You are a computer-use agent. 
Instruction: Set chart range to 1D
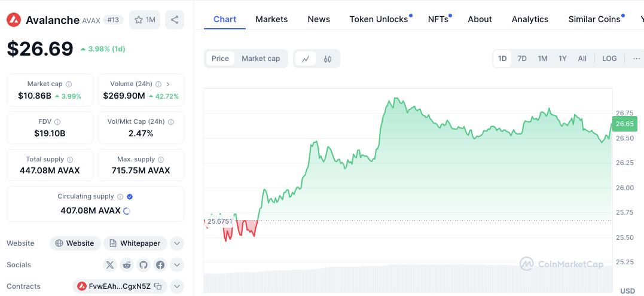tap(502, 59)
